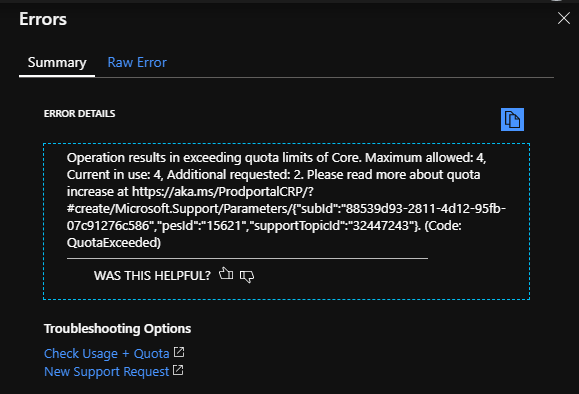Image resolution: width=579 pixels, height=394 pixels.
Task: Switch to the Raw Error tab
Action: click(137, 62)
